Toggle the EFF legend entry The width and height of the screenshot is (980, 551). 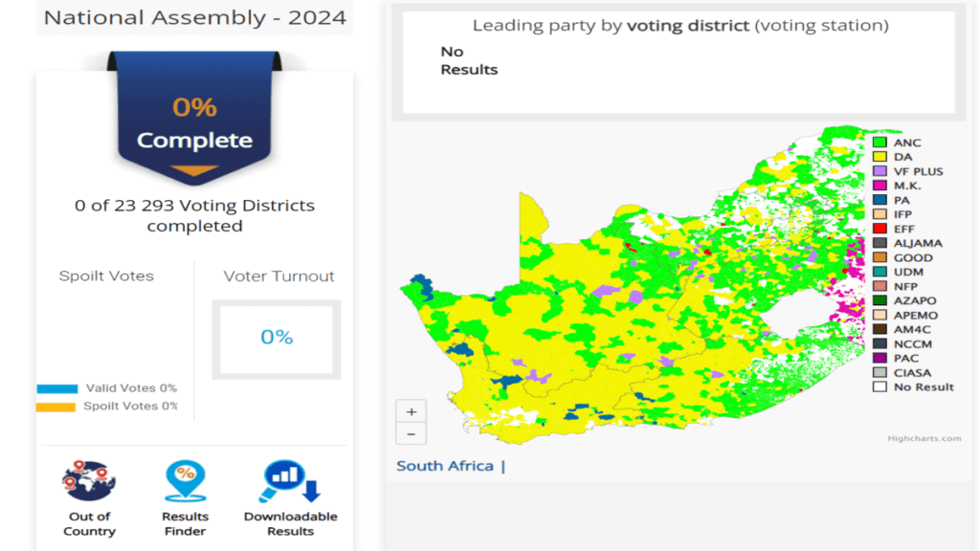pyautogui.click(x=903, y=229)
